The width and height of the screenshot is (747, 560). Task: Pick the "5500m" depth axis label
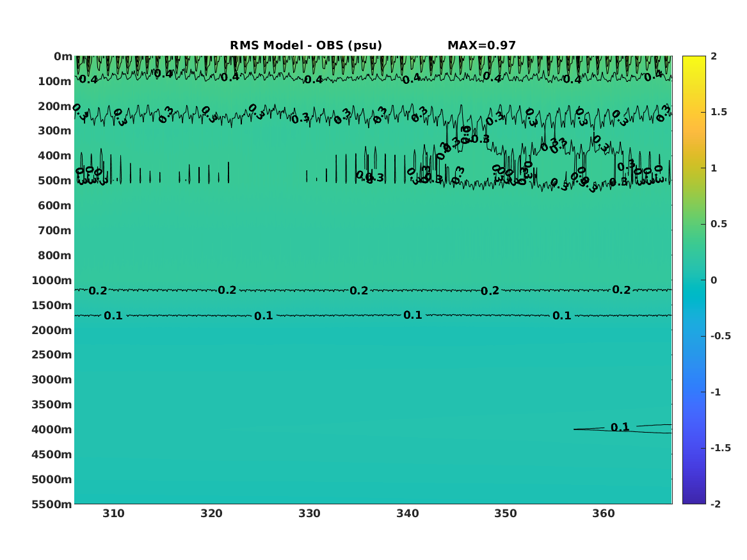click(x=52, y=504)
